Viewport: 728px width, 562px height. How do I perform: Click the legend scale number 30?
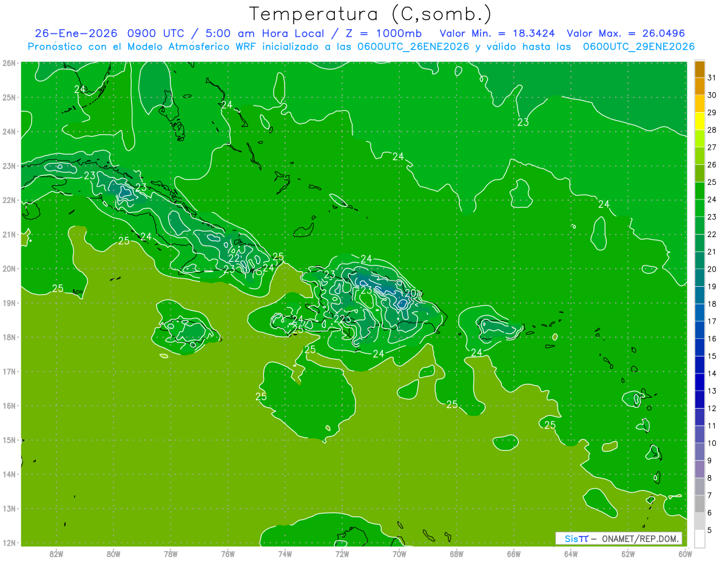point(712,95)
